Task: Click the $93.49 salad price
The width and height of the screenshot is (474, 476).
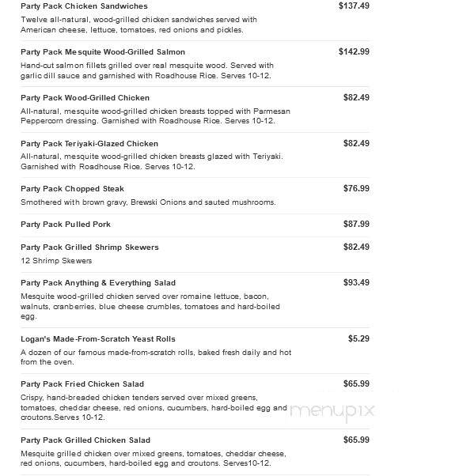Action: [356, 282]
